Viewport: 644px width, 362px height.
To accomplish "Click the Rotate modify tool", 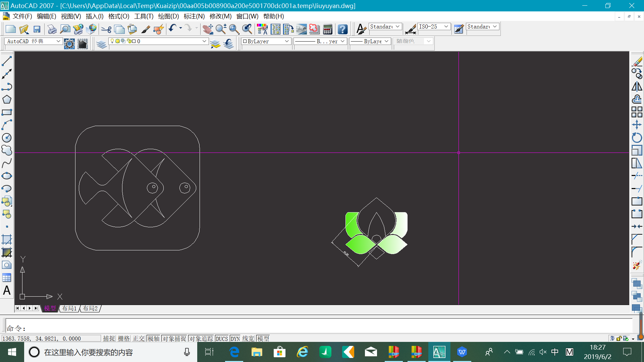I will (x=637, y=137).
